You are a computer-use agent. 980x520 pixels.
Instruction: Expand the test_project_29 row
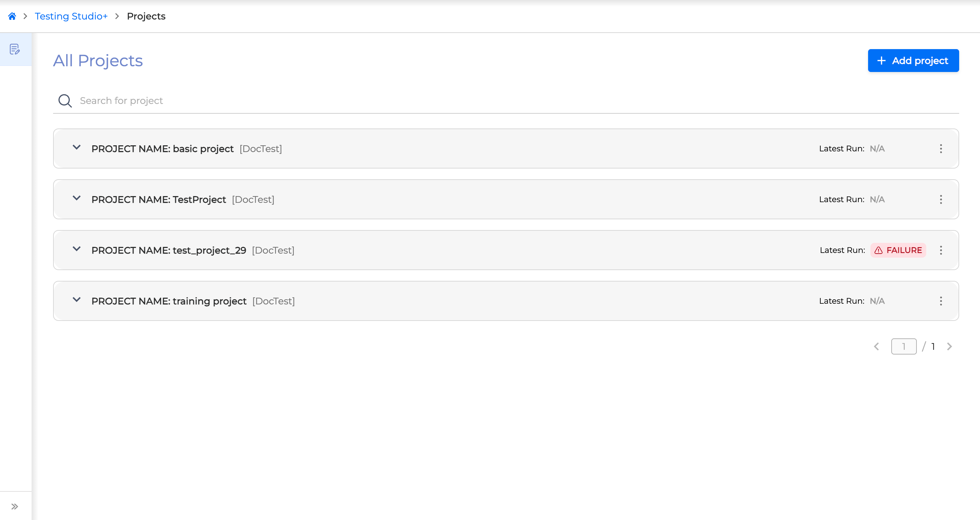coord(77,249)
